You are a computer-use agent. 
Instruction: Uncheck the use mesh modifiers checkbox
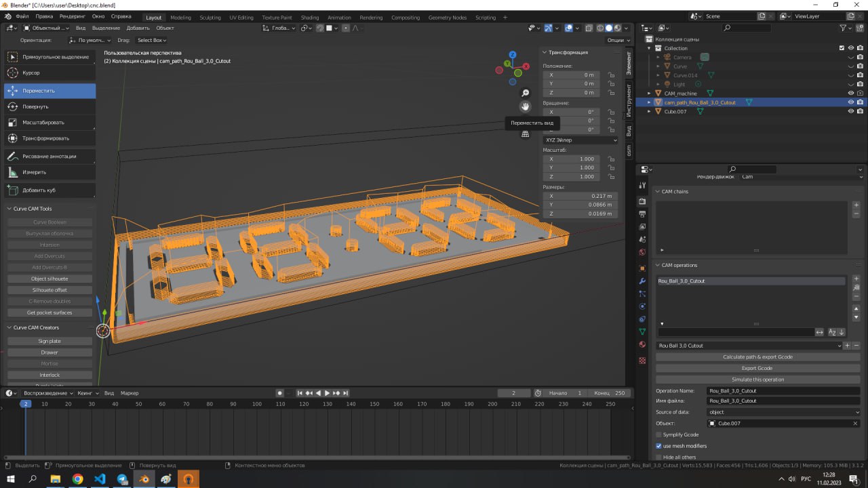click(x=658, y=446)
